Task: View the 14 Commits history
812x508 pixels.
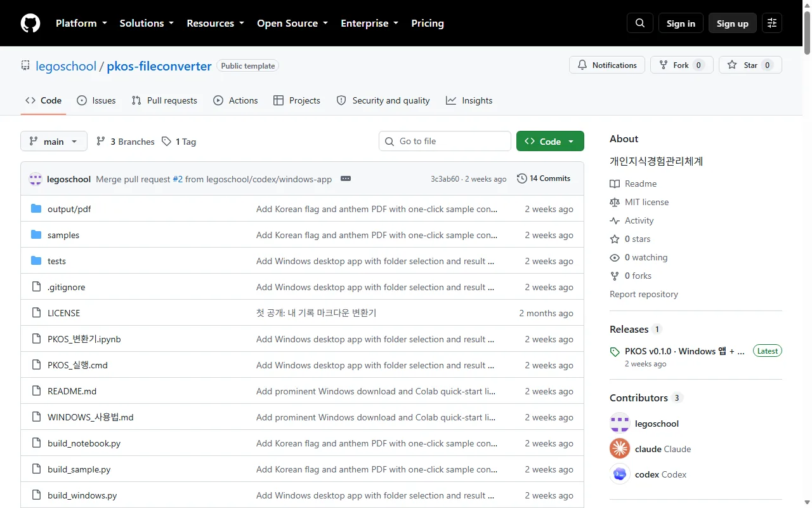Action: click(544, 178)
